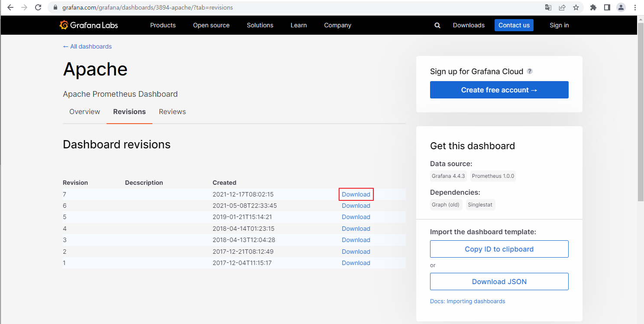Reload the page with the refresh icon
This screenshot has width=644, height=324.
[x=38, y=7]
